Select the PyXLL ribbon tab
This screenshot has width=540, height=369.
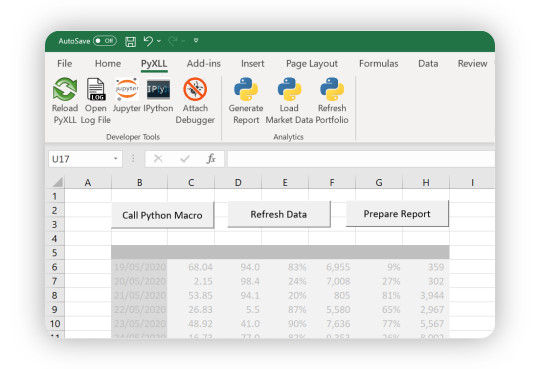tap(154, 63)
